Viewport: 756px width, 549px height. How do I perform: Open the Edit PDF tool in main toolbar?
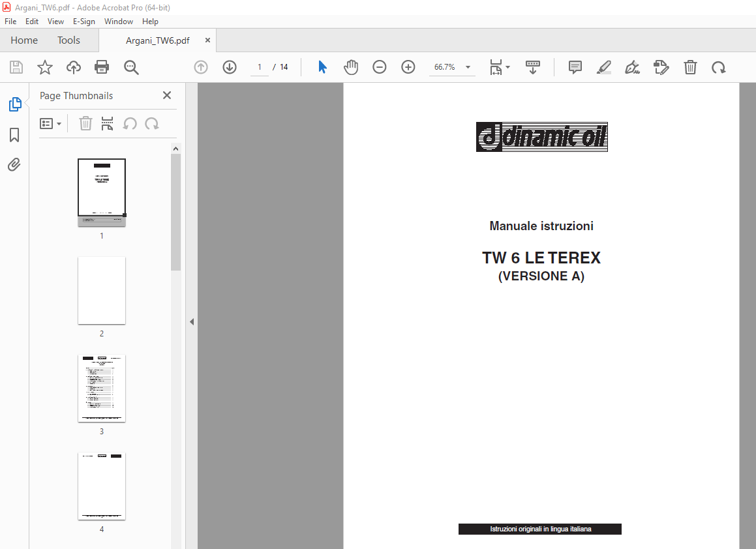(661, 67)
